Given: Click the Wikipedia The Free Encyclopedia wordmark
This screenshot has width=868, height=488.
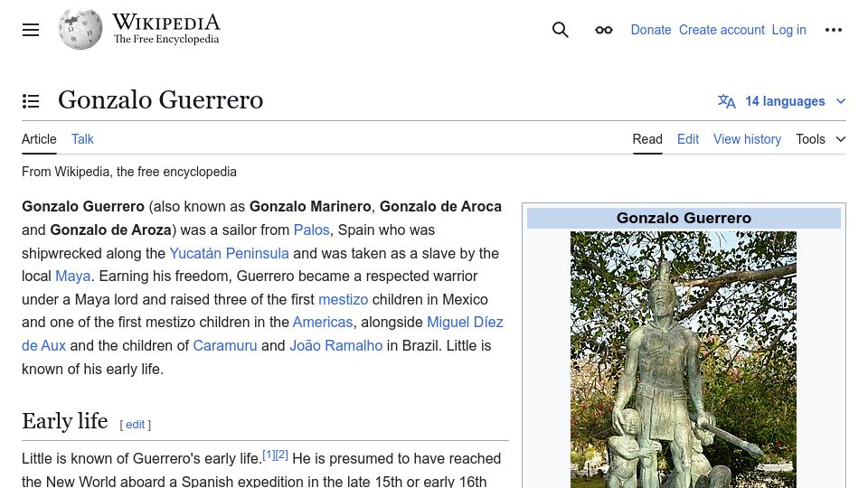Looking at the screenshot, I should (166, 29).
